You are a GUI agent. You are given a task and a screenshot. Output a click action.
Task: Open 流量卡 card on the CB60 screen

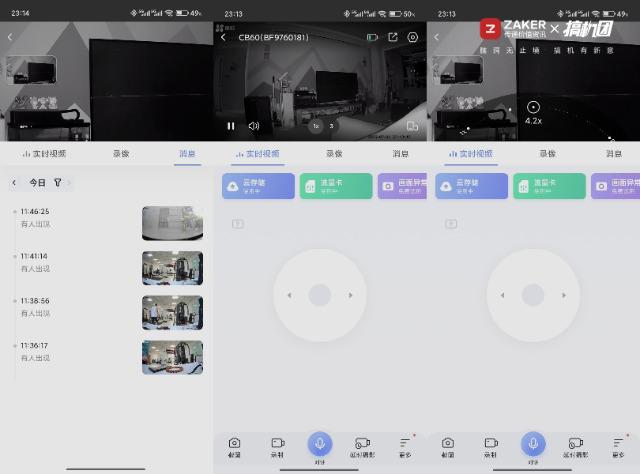(336, 186)
